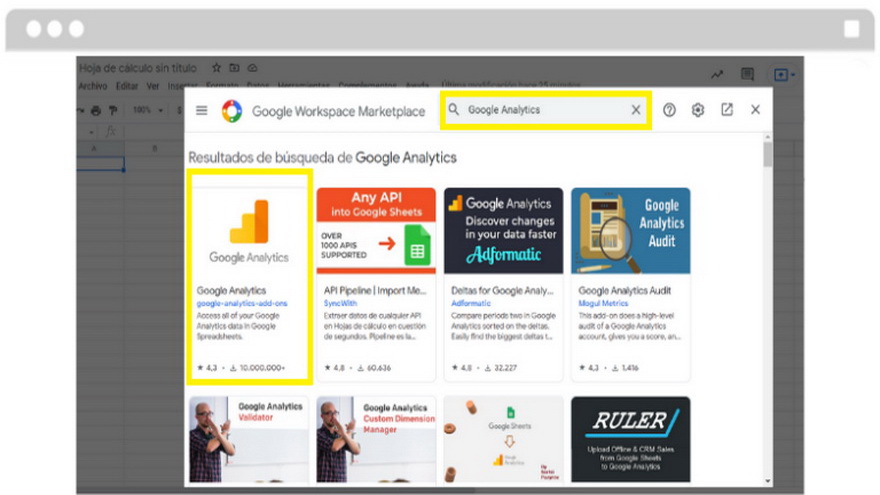Image resolution: width=880 pixels, height=495 pixels.
Task: Click the Deltas for Google Analytics title
Action: (x=502, y=290)
